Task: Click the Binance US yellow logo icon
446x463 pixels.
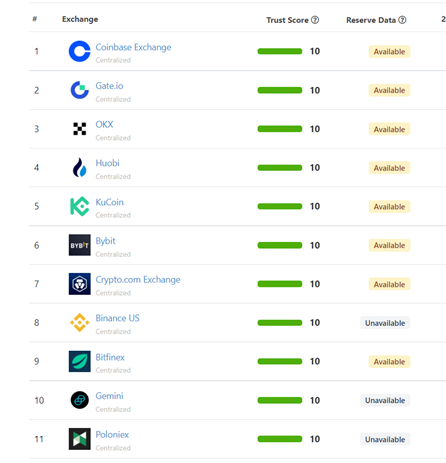Action: click(79, 322)
